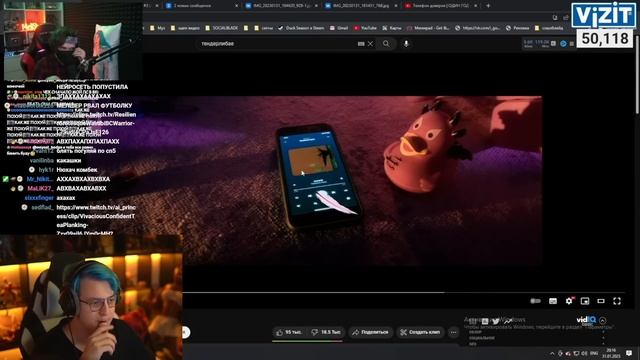Collapse the vidIQ panel with chevron
Image resolution: width=640 pixels, height=360 pixels.
(x=603, y=320)
